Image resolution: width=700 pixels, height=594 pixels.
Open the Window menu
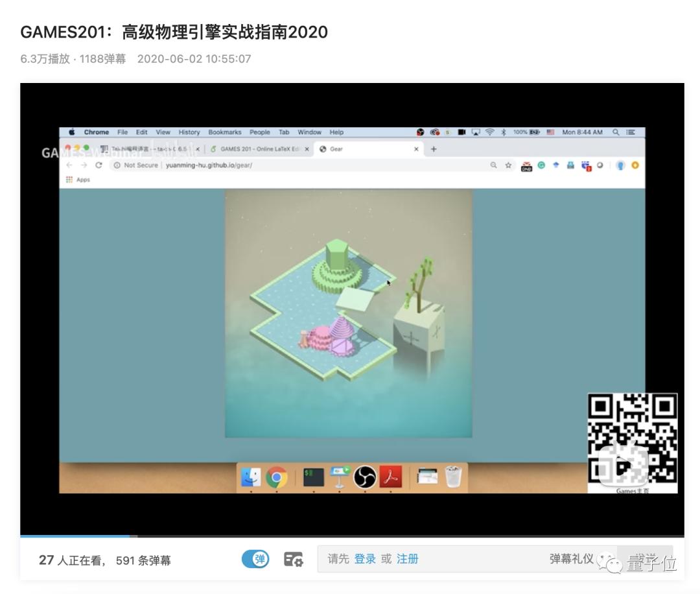309,132
